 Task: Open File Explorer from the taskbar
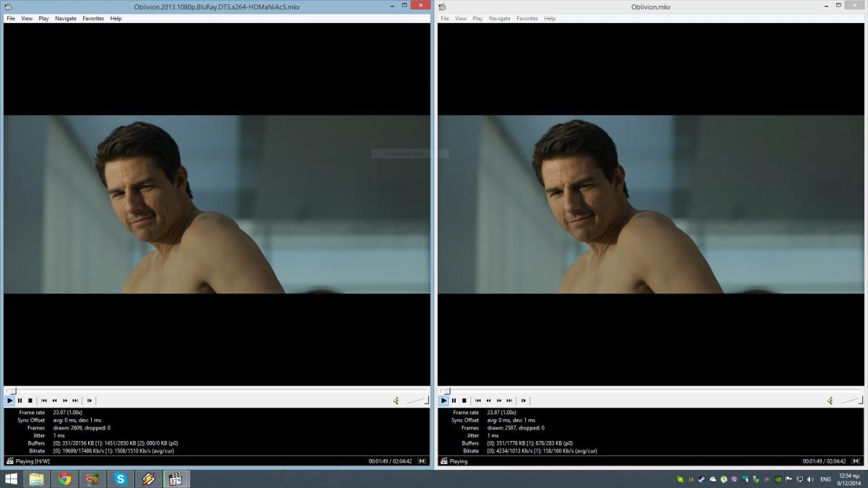(36, 479)
